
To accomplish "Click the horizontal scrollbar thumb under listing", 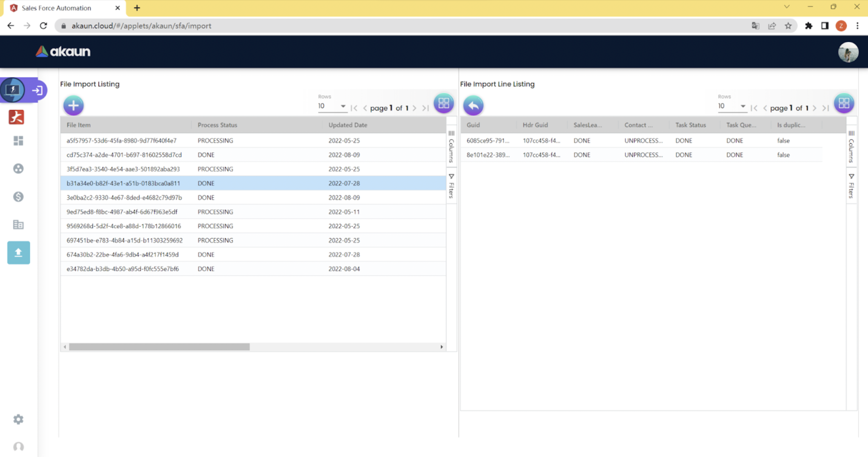I will (x=159, y=347).
